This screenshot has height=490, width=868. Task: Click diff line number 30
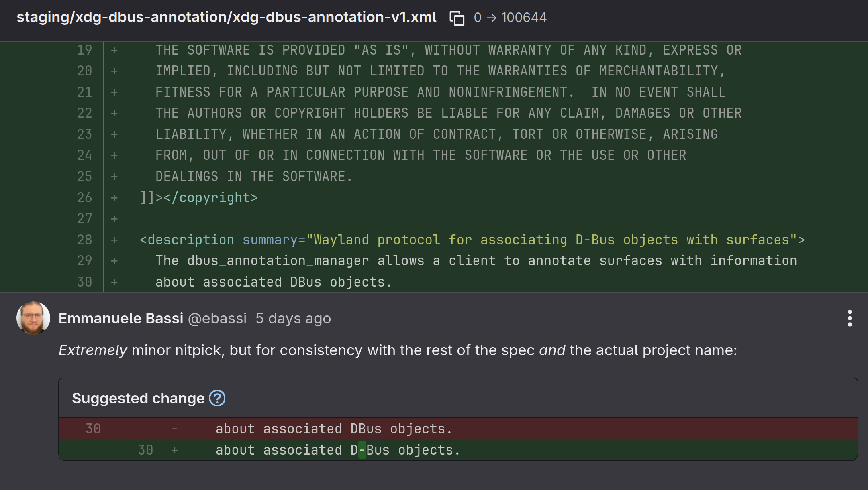(84, 282)
